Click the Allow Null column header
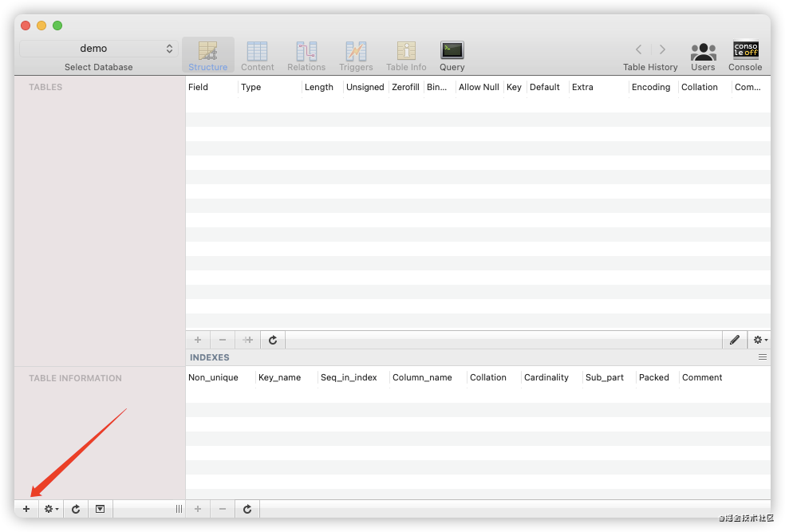This screenshot has height=532, width=785. point(479,87)
